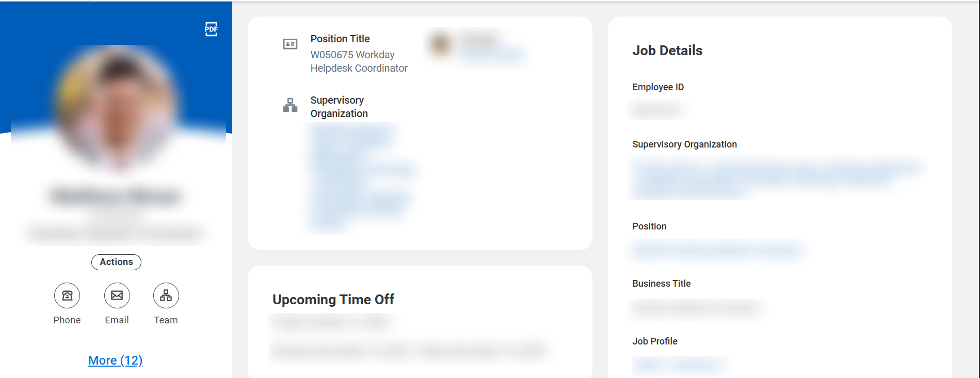This screenshot has height=378, width=980.
Task: Select the blurred Employee ID value
Action: [656, 110]
